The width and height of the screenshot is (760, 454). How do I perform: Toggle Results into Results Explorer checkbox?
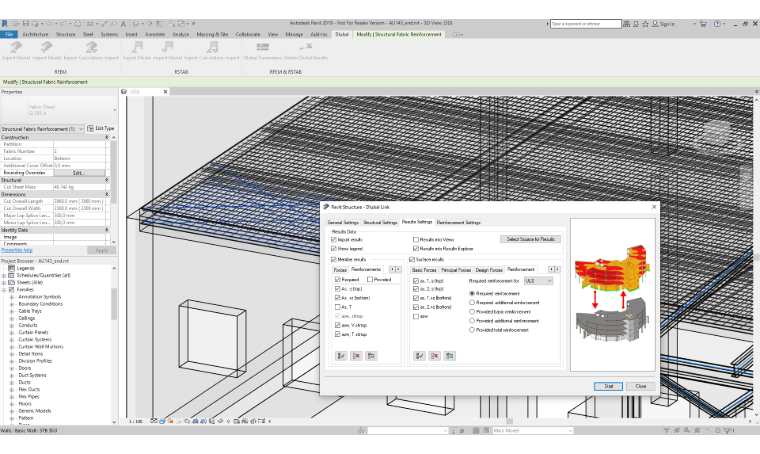click(x=415, y=248)
